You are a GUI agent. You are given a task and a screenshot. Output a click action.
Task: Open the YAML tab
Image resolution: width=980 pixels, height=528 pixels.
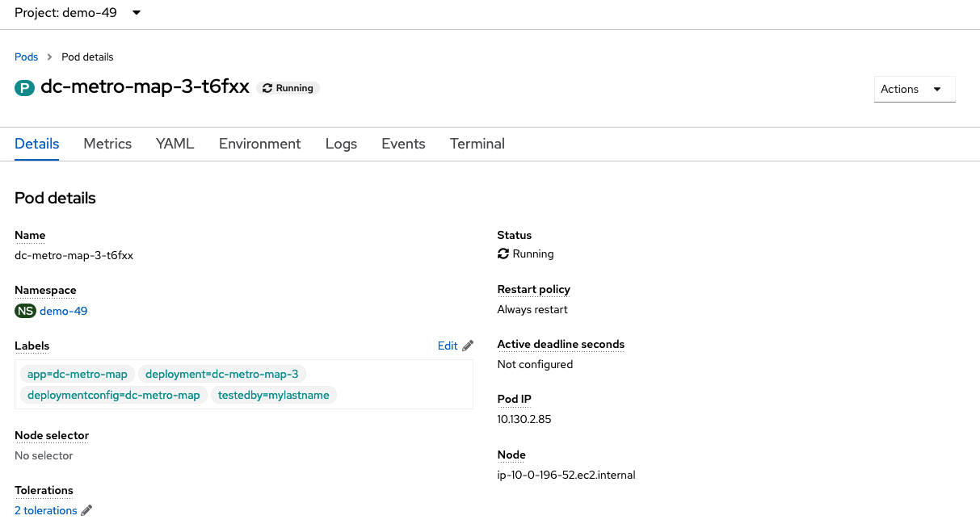[175, 144]
